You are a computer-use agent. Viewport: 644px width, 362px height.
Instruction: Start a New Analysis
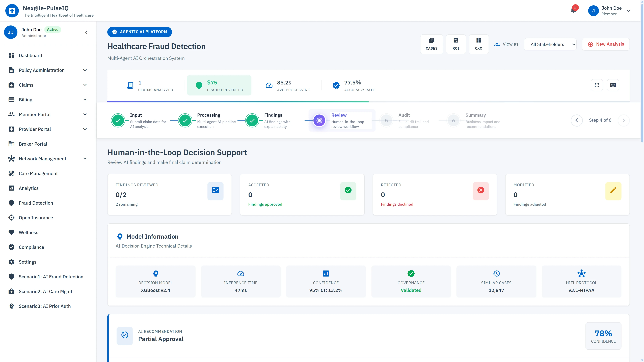click(x=606, y=44)
